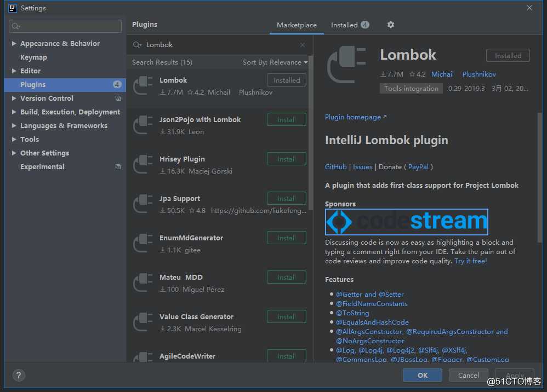The width and height of the screenshot is (547, 392).
Task: Switch to the Installed tab
Action: pyautogui.click(x=350, y=25)
